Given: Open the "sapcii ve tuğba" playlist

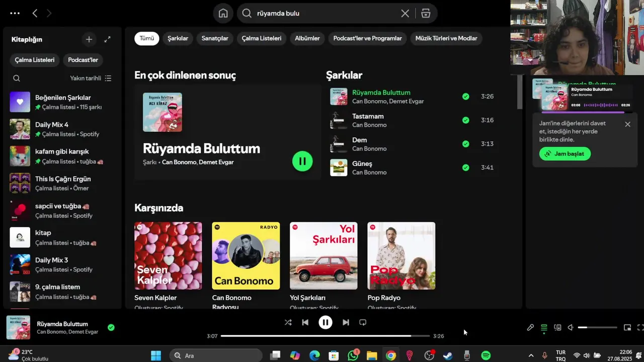Looking at the screenshot, I should click(63, 210).
